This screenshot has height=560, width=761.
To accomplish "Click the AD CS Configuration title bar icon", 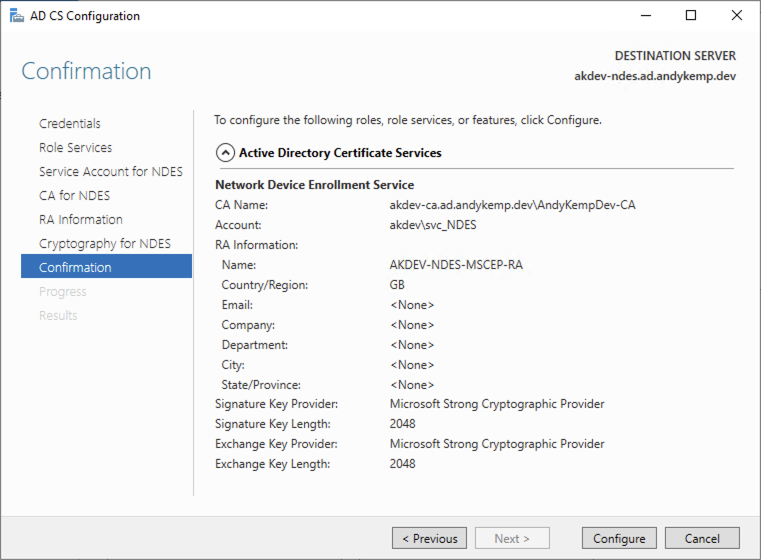I will [x=17, y=16].
